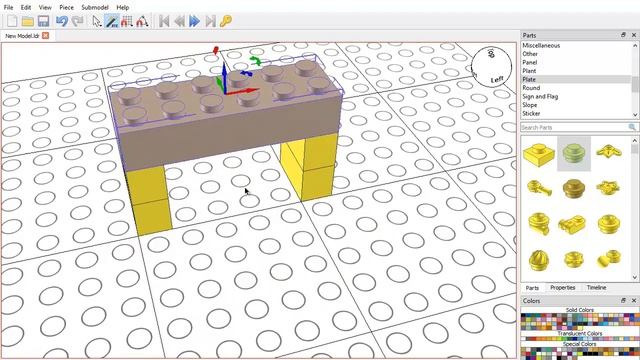640x360 pixels.
Task: Open the Edit menu
Action: pyautogui.click(x=26, y=7)
